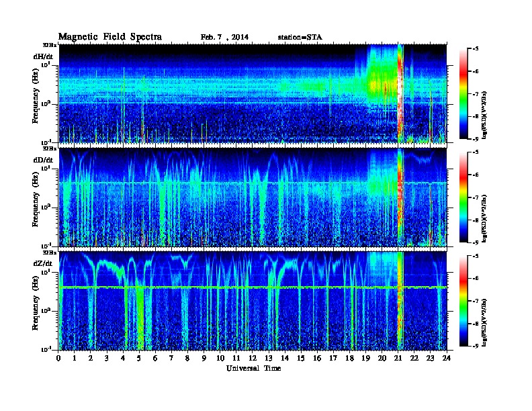Image resolution: width=532 pixels, height=411 pixels.
Task: Click the "-9" tick on dH/dt color bar
Action: click(476, 139)
